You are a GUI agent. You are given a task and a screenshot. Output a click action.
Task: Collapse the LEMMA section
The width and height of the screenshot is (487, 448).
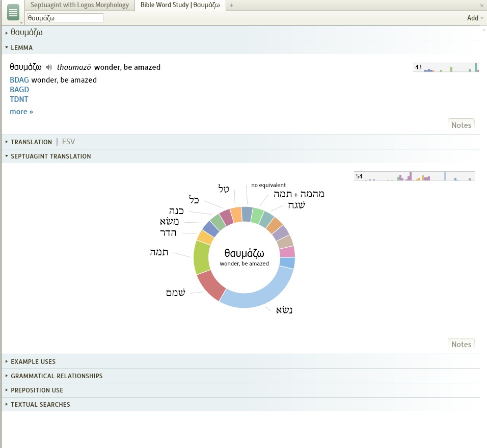pos(7,47)
